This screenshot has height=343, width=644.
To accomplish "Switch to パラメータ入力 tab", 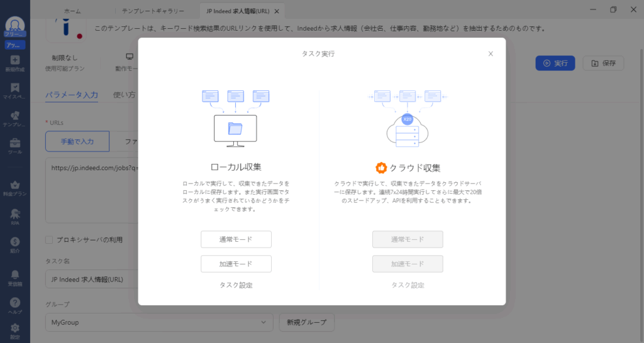I will click(72, 95).
